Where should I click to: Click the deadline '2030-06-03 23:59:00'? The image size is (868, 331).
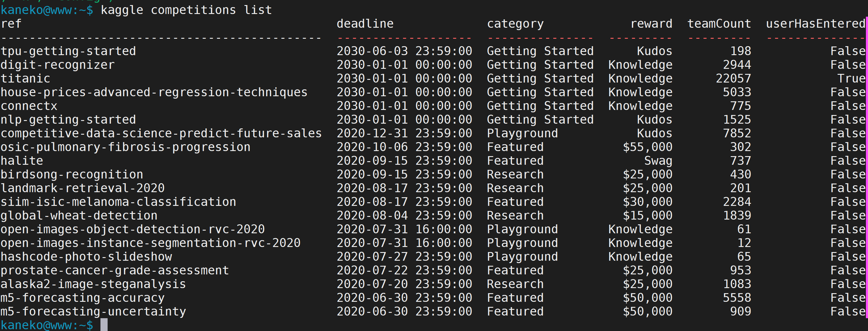[x=404, y=51]
